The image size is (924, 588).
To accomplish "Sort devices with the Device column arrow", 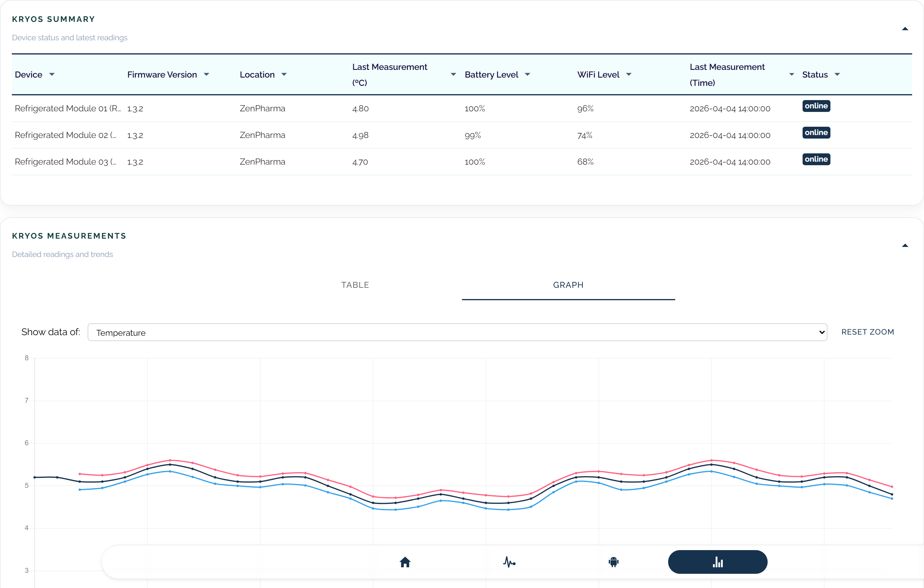I will point(53,74).
